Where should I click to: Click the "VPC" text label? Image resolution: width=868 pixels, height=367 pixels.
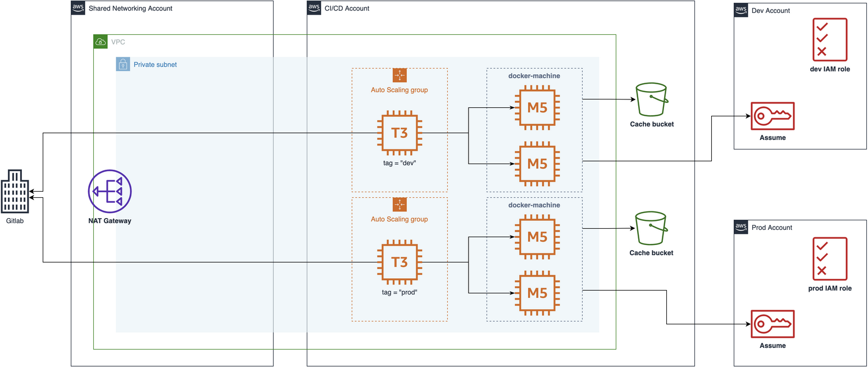pos(118,42)
